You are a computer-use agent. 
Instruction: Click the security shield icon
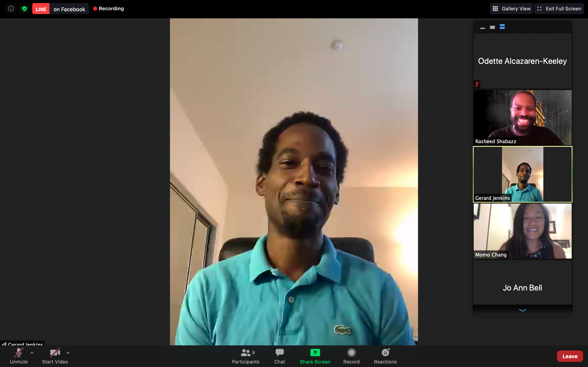click(x=24, y=8)
